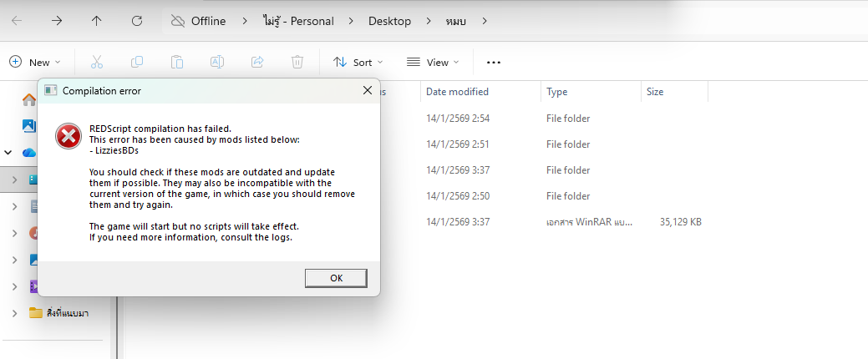Click the Paste clipboard icon

tap(176, 62)
